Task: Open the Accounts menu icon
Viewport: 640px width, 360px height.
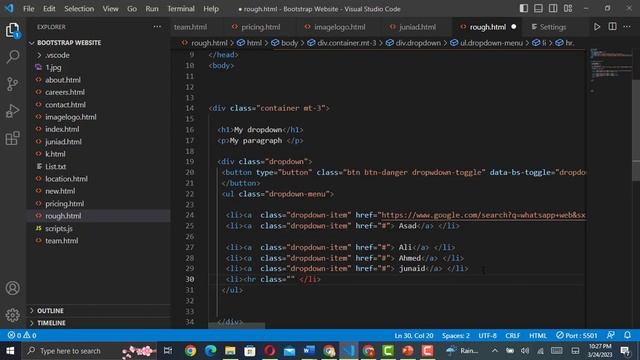Action: (13, 288)
